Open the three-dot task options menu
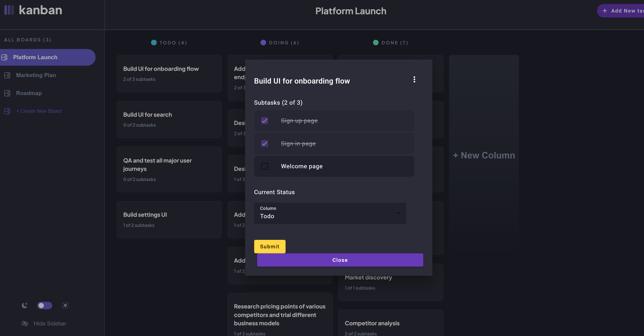644x336 pixels. pyautogui.click(x=414, y=80)
